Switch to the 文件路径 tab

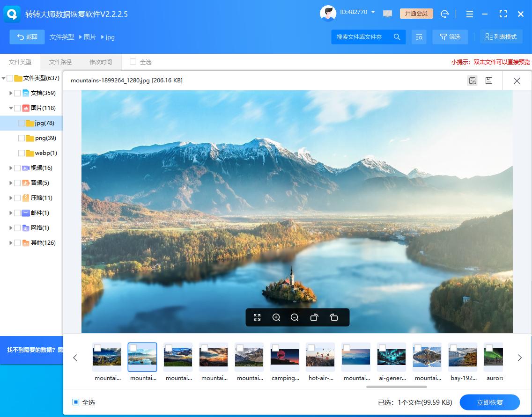point(60,61)
